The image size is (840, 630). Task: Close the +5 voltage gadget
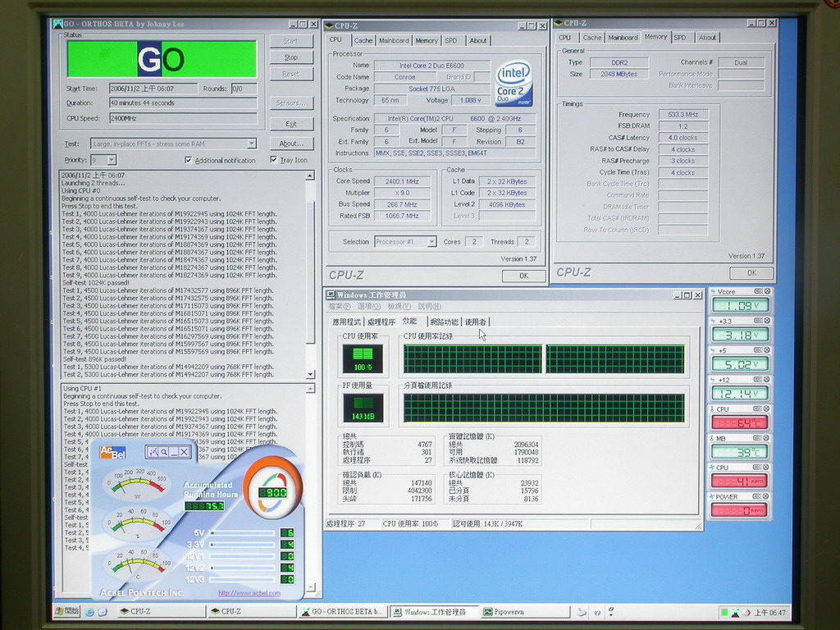767,349
